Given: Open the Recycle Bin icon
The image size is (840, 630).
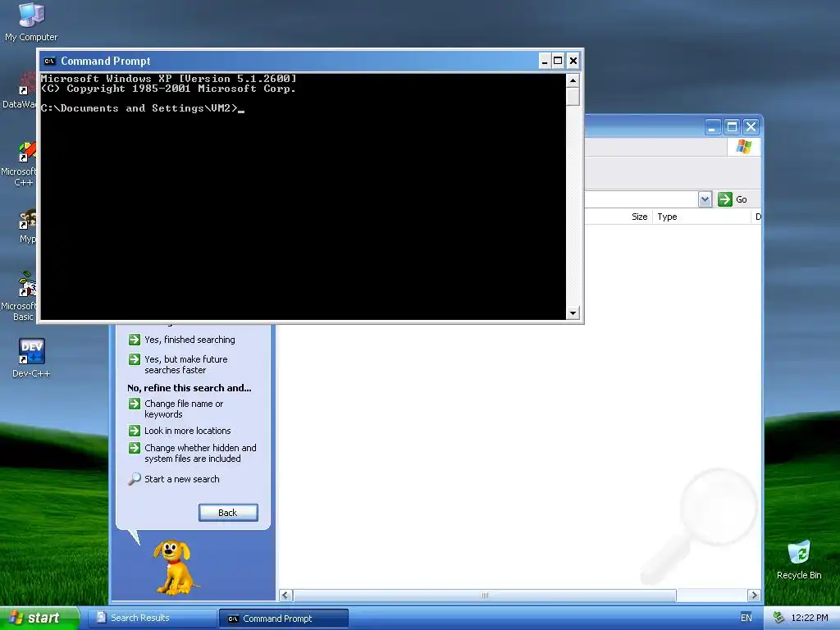Looking at the screenshot, I should 799,559.
